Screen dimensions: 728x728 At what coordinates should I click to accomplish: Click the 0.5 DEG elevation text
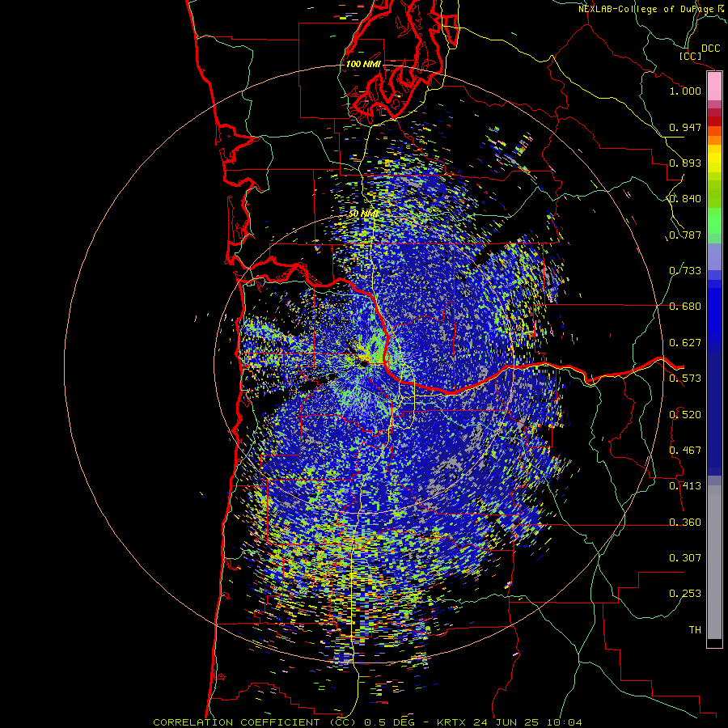pos(390,722)
